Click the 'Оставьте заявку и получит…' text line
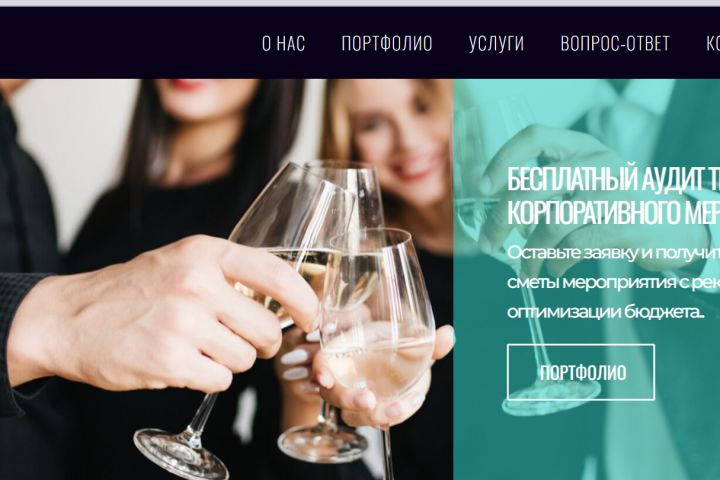Image resolution: width=720 pixels, height=480 pixels. coord(613,253)
